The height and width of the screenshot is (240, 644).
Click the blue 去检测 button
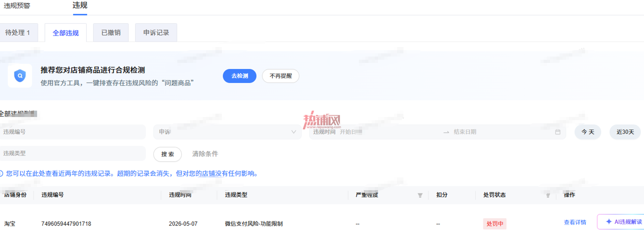[240, 76]
